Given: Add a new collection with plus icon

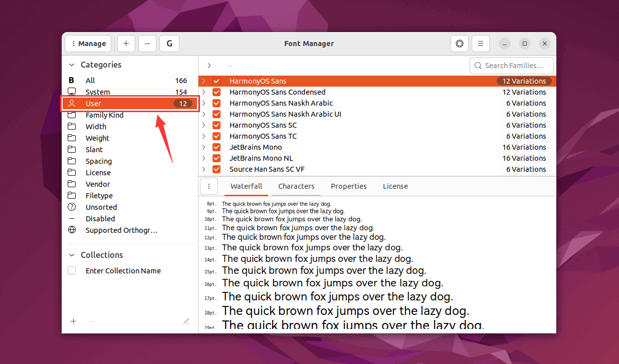Looking at the screenshot, I should tap(73, 321).
